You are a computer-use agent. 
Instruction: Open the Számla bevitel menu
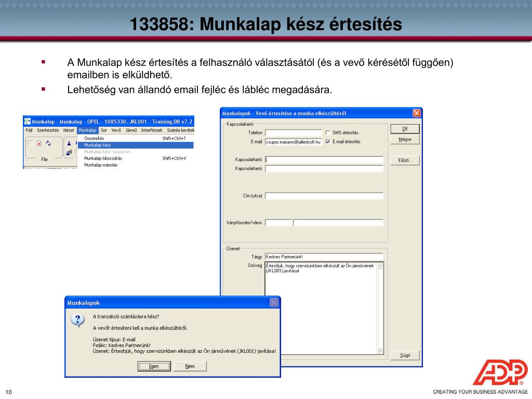click(180, 130)
